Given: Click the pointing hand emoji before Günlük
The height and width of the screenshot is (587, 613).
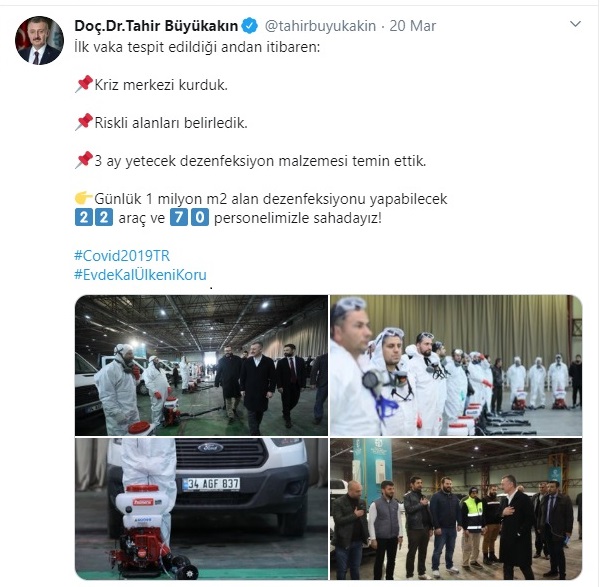Looking at the screenshot, I should [84, 198].
